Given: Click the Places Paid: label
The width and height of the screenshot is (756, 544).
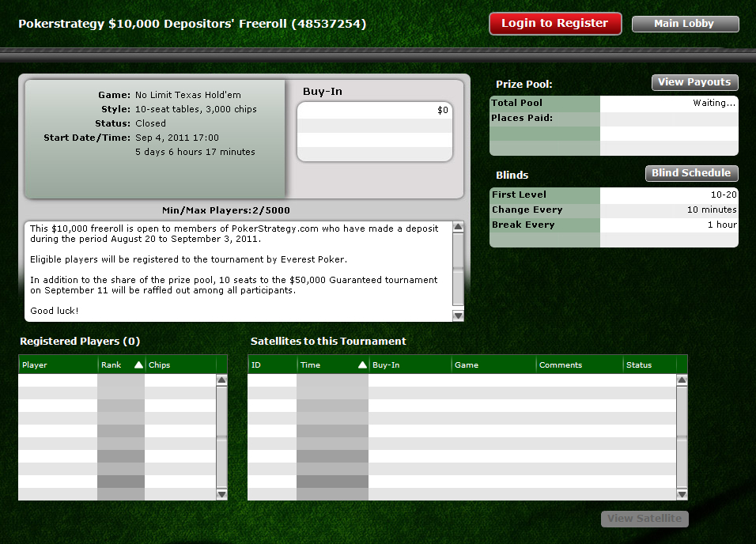Looking at the screenshot, I should [522, 118].
